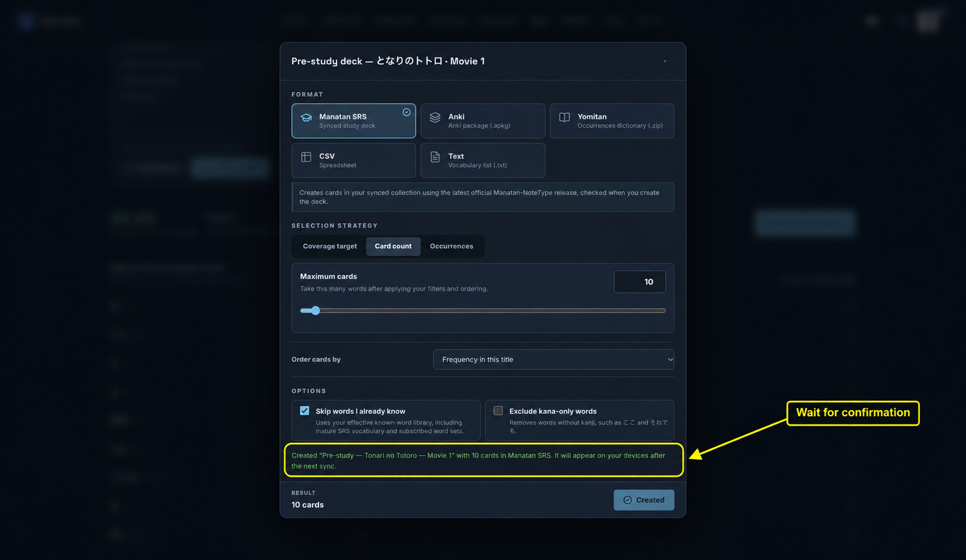Select the CSV table icon
The image size is (966, 560).
tap(306, 157)
